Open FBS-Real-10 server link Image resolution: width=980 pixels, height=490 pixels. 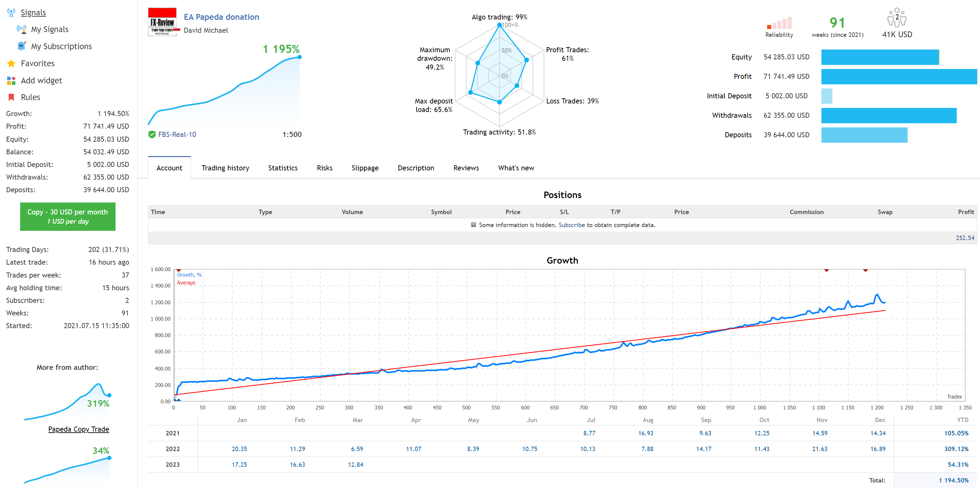coord(177,135)
